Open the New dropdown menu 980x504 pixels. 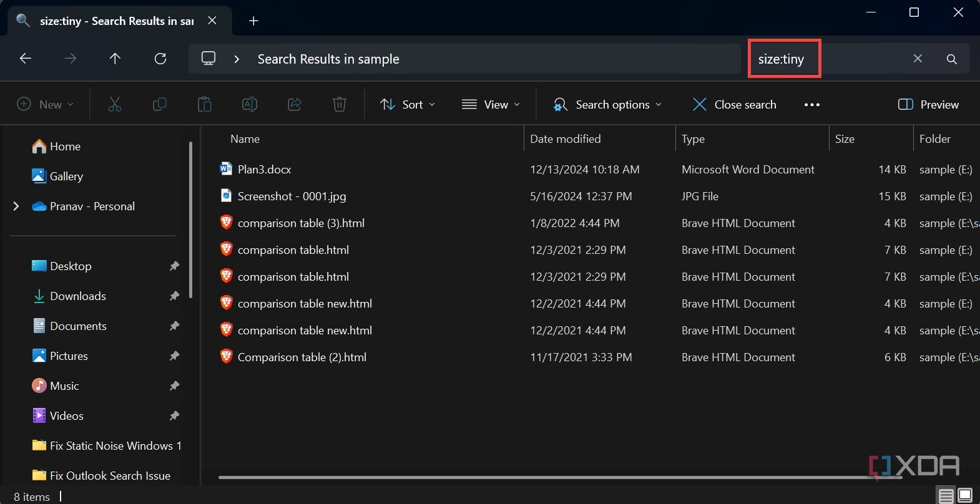(45, 105)
